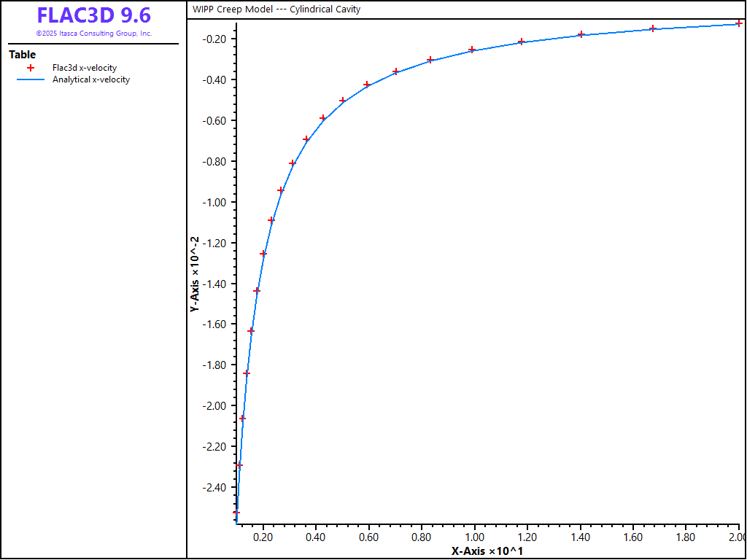Click the Table legend heading
Screen dimensions: 747x560
point(22,55)
